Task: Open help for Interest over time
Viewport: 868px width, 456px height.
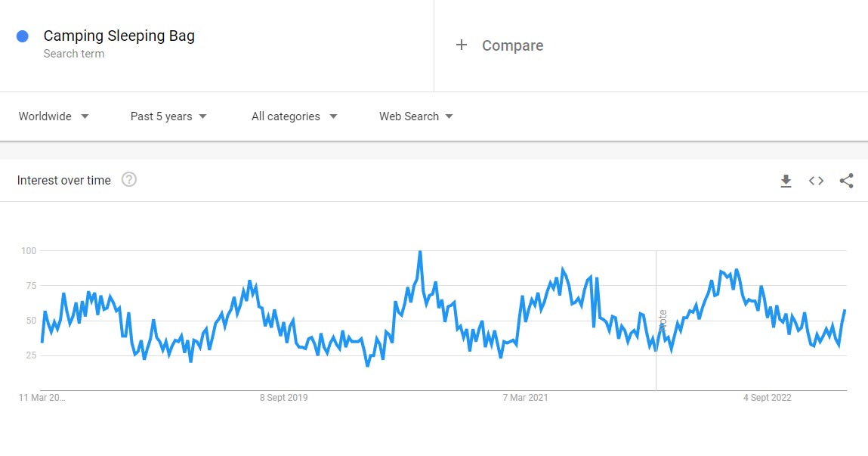Action: coord(129,180)
